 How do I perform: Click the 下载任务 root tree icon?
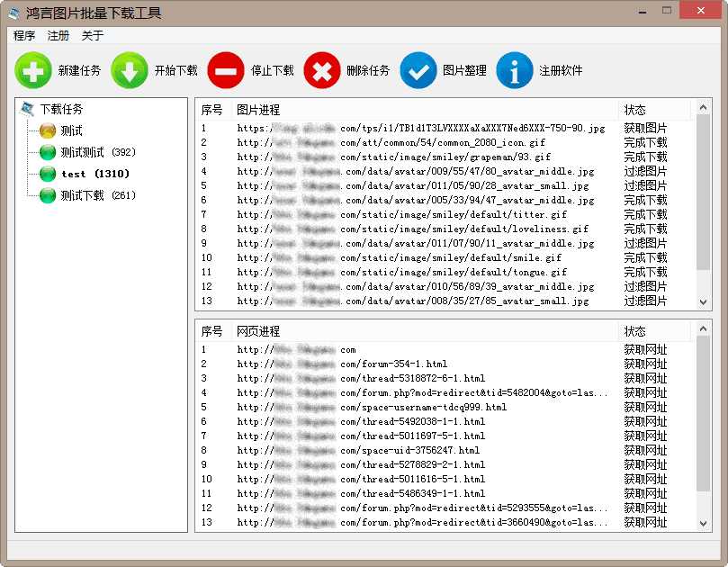point(27,109)
